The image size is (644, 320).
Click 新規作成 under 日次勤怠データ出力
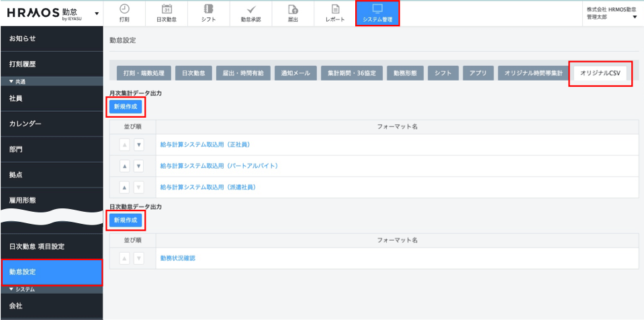point(126,220)
